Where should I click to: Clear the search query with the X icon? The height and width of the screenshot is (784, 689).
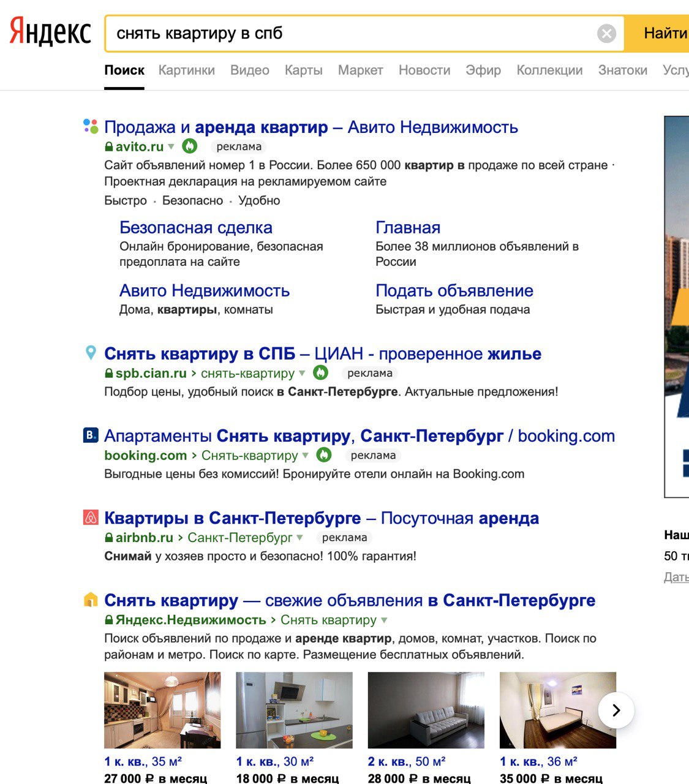(x=606, y=33)
